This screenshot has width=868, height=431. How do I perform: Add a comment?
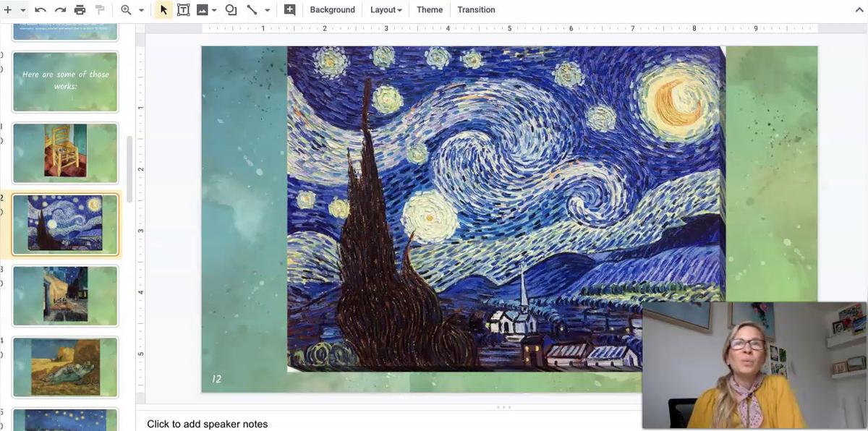pos(289,10)
